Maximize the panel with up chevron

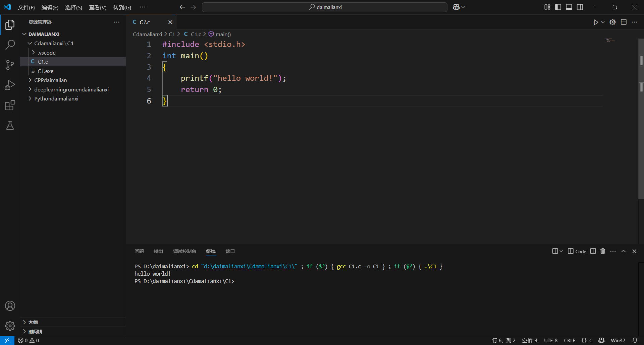pyautogui.click(x=624, y=251)
